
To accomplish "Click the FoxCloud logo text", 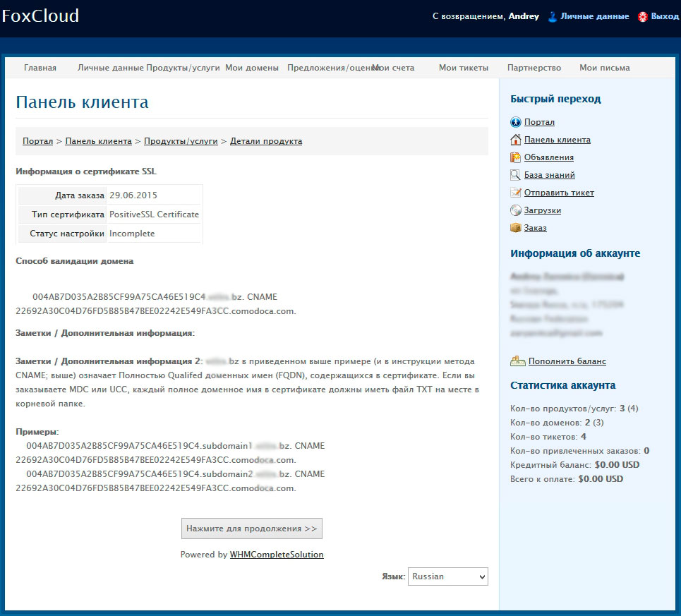I will pyautogui.click(x=40, y=16).
